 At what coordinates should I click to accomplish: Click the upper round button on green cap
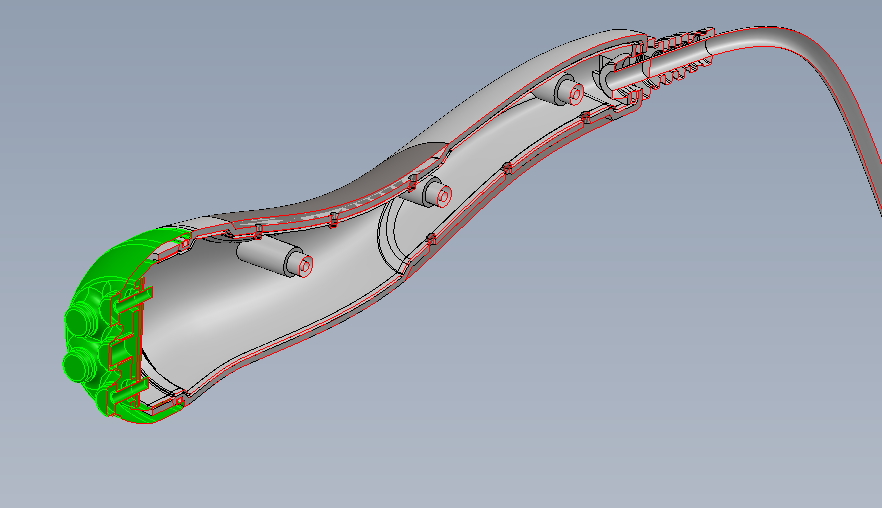point(77,323)
